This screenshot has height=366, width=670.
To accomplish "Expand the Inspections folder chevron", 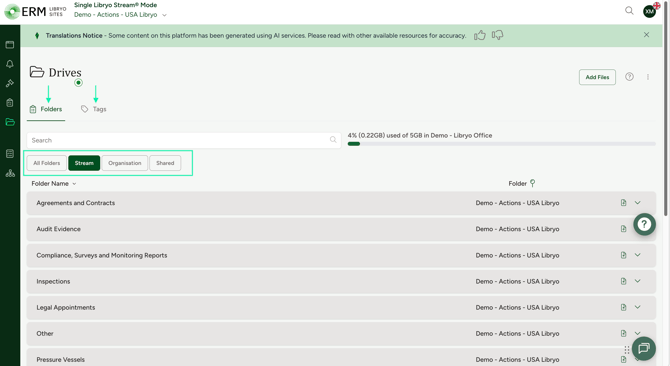I will tap(638, 281).
